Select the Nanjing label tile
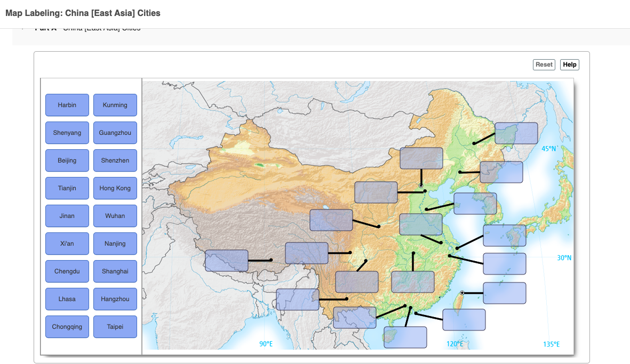Viewport: 630px width, 364px height. [115, 244]
